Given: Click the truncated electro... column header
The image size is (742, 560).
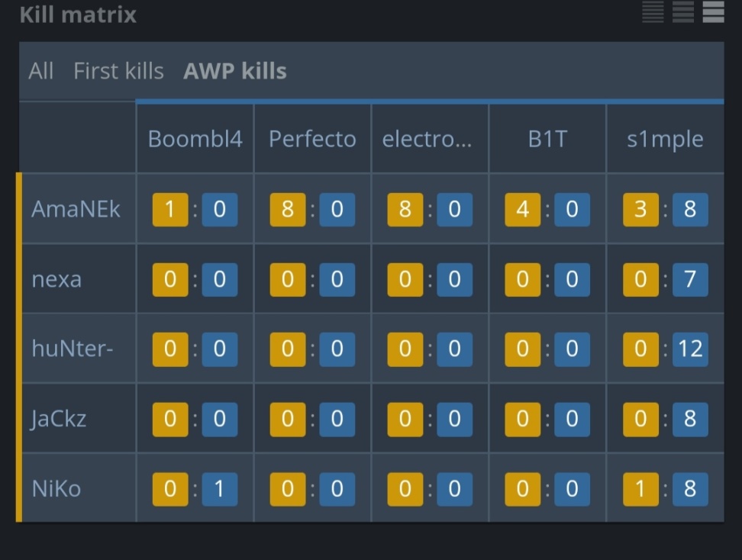Looking at the screenshot, I should point(427,139).
